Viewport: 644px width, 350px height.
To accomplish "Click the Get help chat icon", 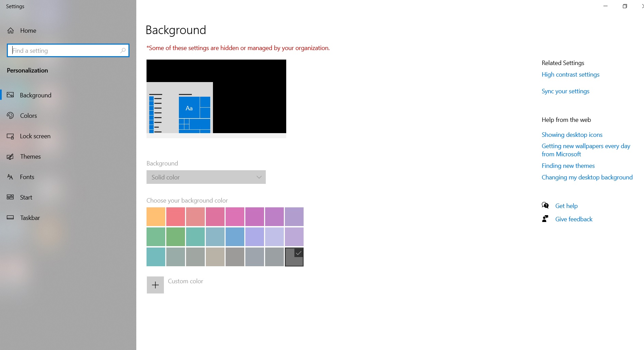I will point(545,205).
